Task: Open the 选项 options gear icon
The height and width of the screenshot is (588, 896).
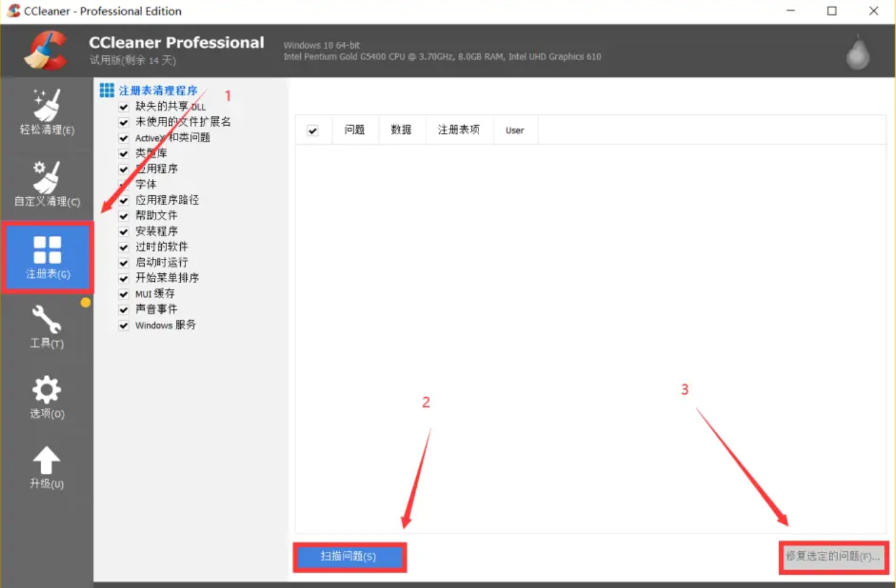Action: (46, 398)
